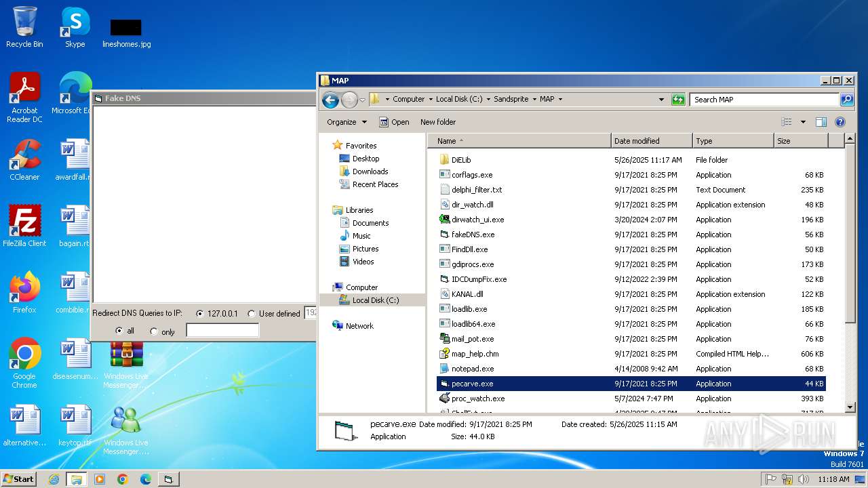Image resolution: width=868 pixels, height=488 pixels.
Task: Sort by Size column header
Action: pyautogui.click(x=801, y=141)
